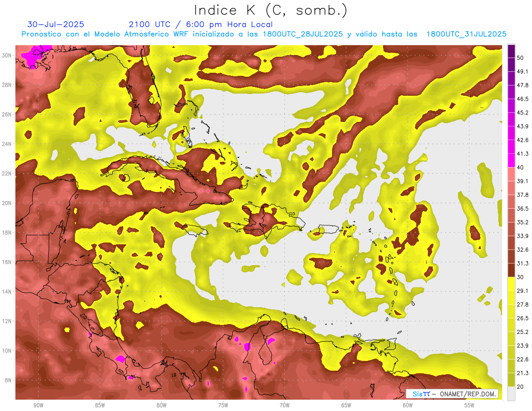Click the 8N latitude axis label

click(9, 380)
